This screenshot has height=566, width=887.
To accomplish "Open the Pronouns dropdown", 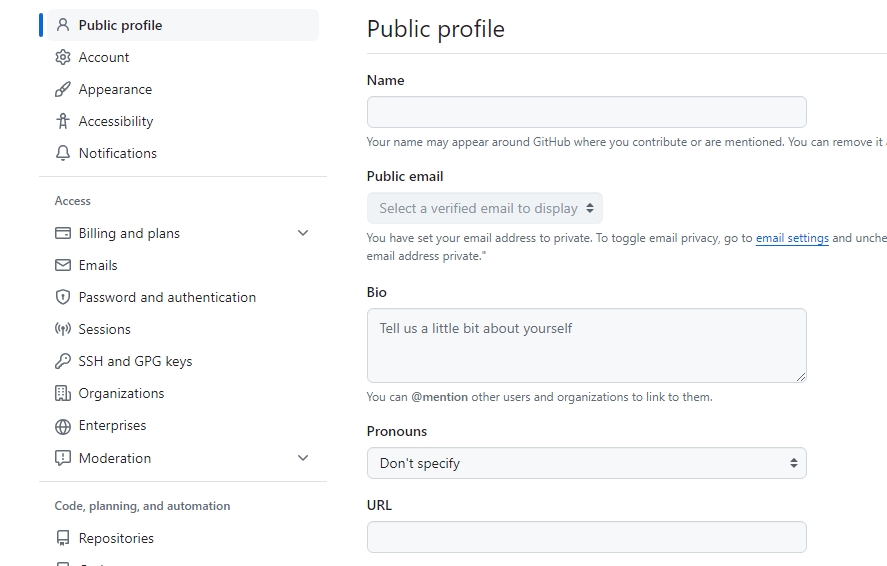I will coord(586,463).
